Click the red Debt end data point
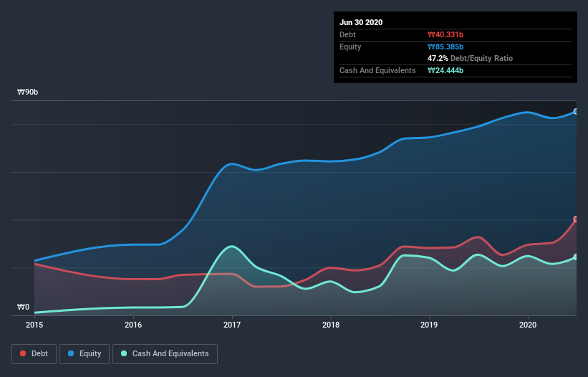This screenshot has height=377, width=588. point(576,219)
